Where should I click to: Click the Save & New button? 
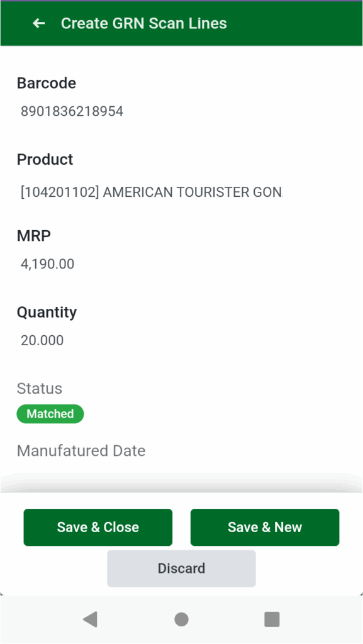264,527
